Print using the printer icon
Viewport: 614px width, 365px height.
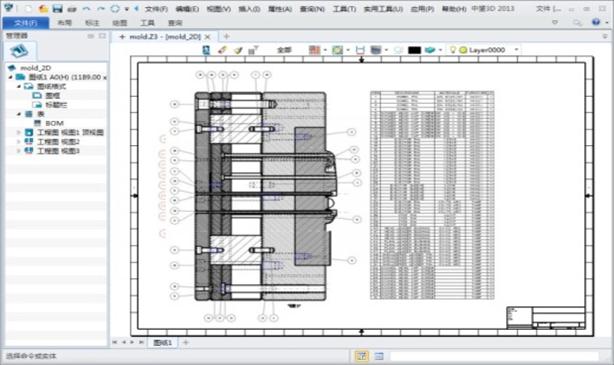pos(72,9)
